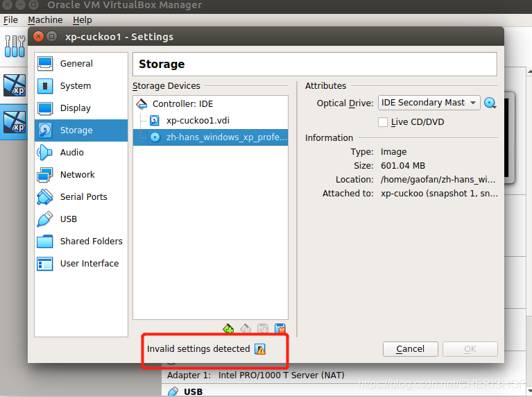Select the xp-cuckoo1.vdi disk entry
Screen dimensions: 532x397
pos(210,121)
